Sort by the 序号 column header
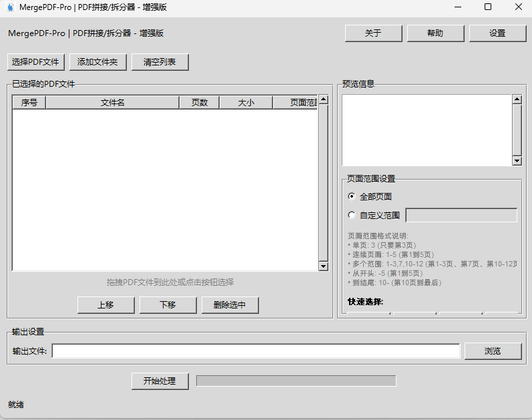The width and height of the screenshot is (532, 420). 29,103
